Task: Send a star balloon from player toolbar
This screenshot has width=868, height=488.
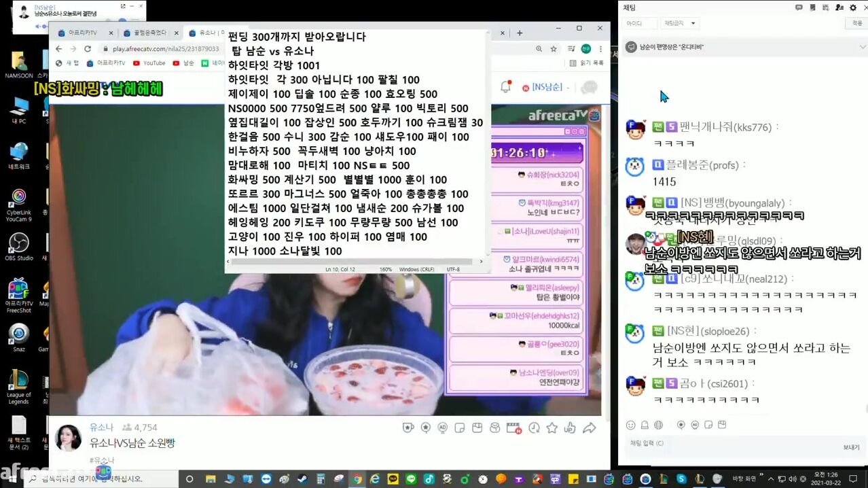Action: [425, 428]
